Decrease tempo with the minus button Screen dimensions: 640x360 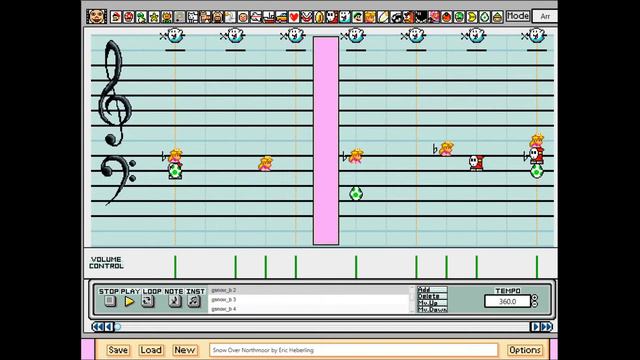coord(535,304)
